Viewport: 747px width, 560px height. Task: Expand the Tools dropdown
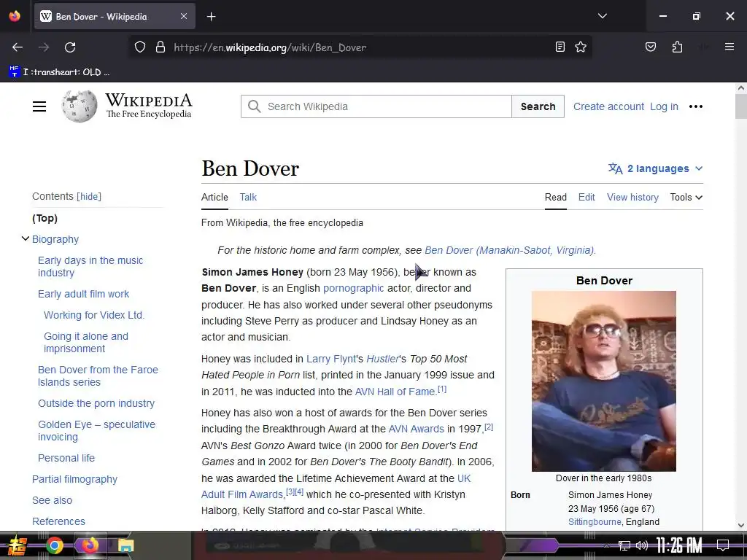pos(686,197)
